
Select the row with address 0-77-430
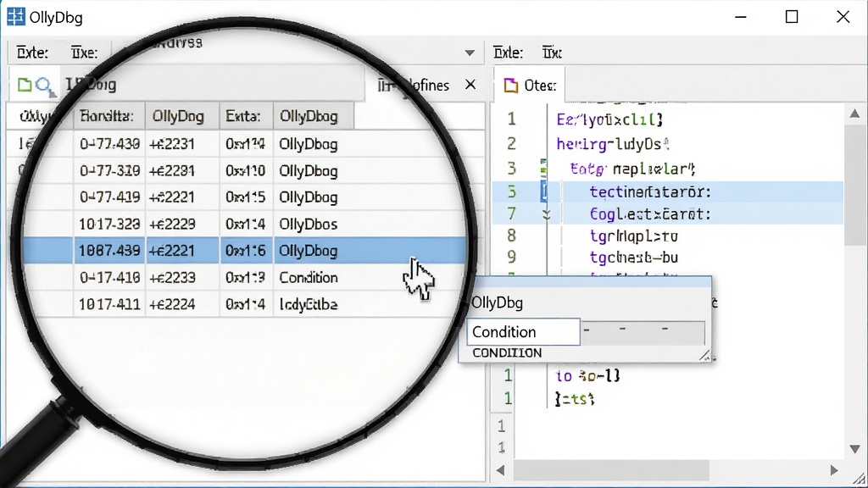tap(243, 144)
